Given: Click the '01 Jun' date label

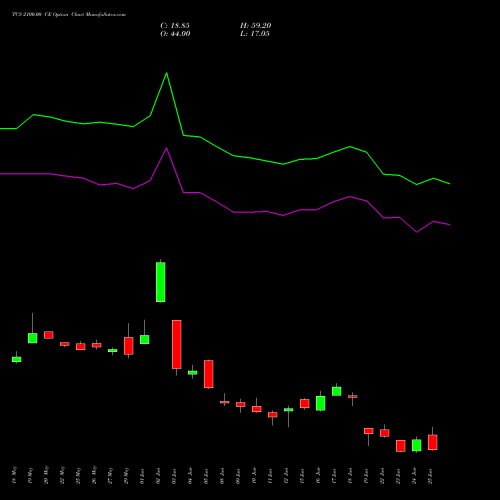Looking at the screenshot, I should tap(142, 476).
